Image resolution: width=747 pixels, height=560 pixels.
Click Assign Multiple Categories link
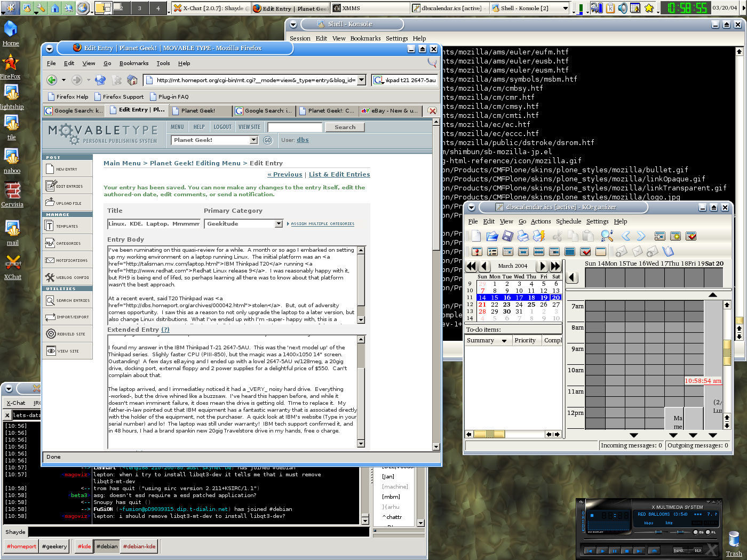click(x=322, y=224)
